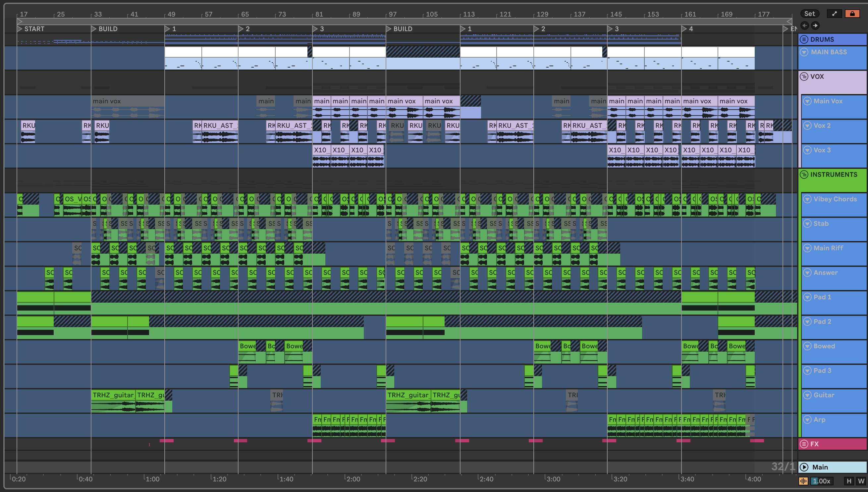
Task: Collapse the Vox 2 track
Action: (x=807, y=126)
